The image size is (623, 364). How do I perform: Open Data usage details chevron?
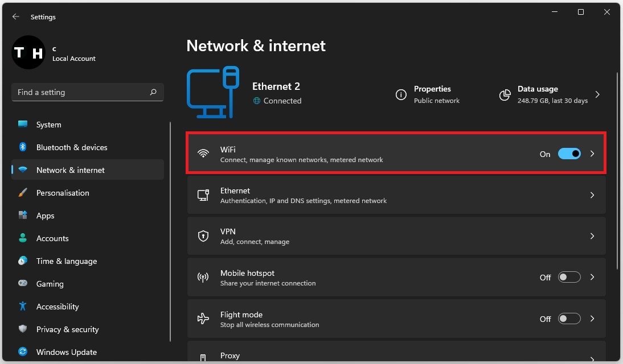(x=597, y=94)
